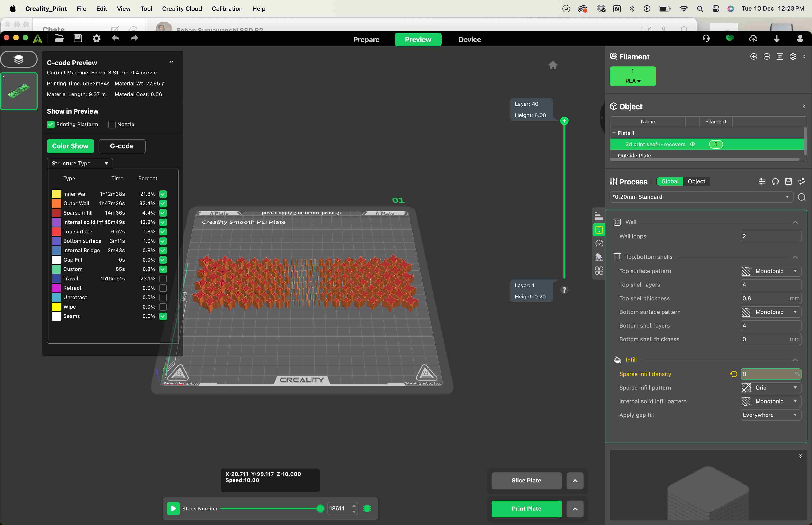Open Bottom surface pattern dropdown
Viewport: 812px width, 525px height.
pos(771,312)
